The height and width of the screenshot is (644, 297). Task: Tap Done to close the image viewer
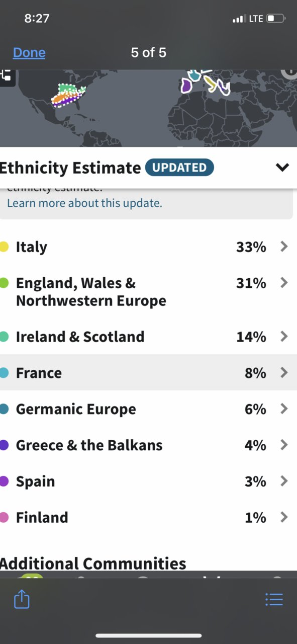click(29, 52)
